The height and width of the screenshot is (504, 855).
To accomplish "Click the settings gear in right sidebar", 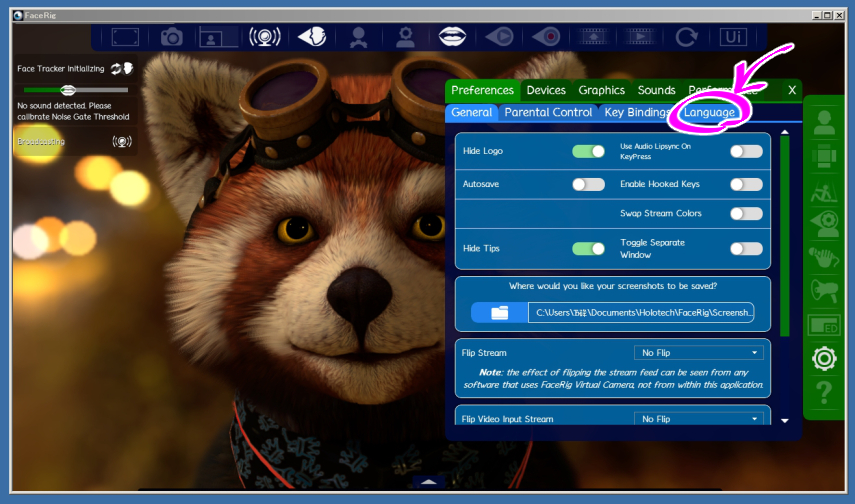I will coord(824,359).
